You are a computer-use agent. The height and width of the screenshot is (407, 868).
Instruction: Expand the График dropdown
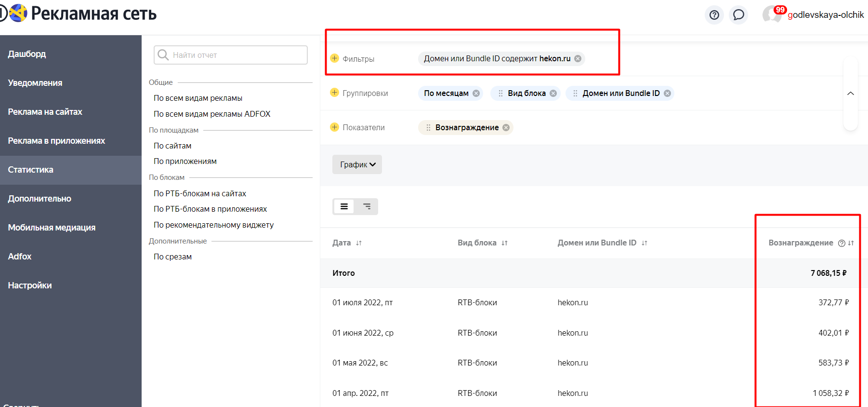tap(357, 164)
